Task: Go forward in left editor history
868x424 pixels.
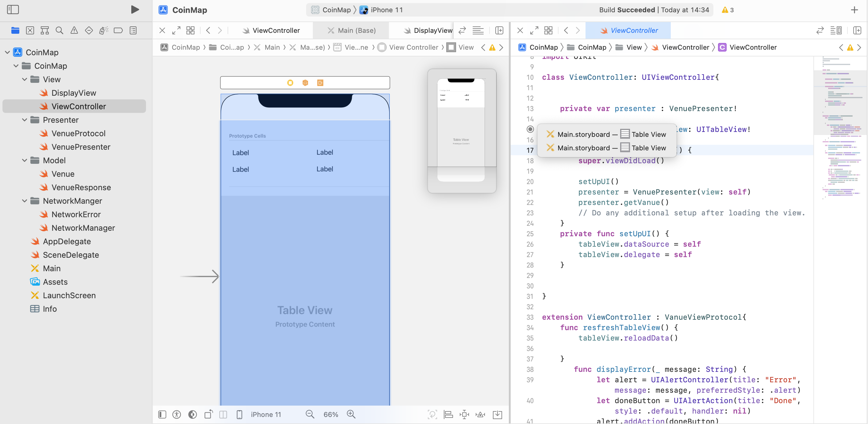Action: pyautogui.click(x=220, y=30)
